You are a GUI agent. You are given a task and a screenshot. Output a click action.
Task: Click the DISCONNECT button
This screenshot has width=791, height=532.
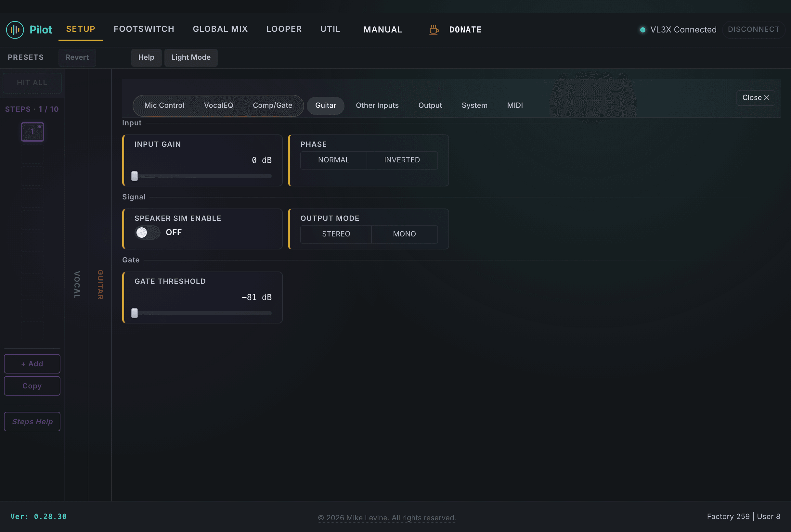(754, 30)
